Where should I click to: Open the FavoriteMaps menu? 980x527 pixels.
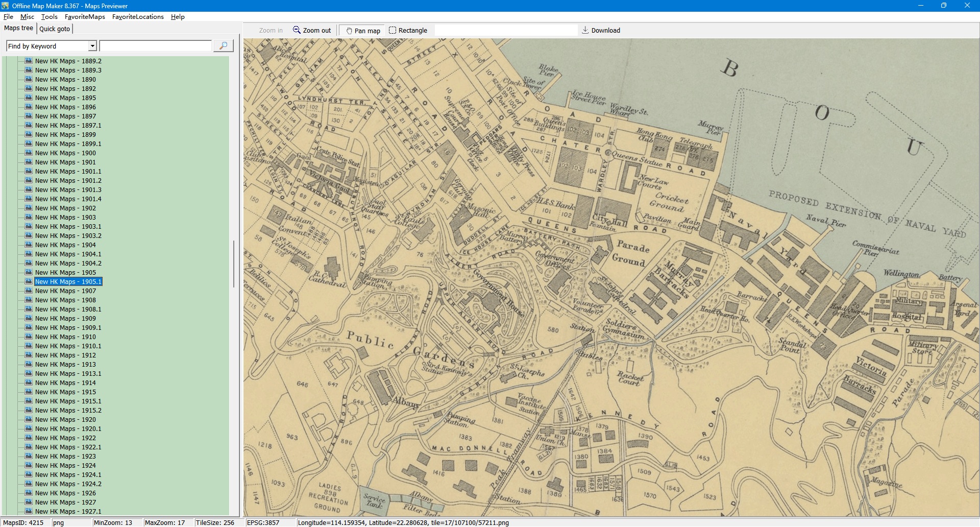85,17
